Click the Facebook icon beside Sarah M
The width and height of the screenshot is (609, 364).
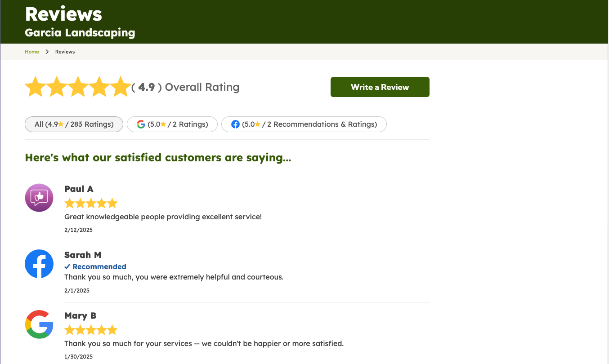click(39, 264)
